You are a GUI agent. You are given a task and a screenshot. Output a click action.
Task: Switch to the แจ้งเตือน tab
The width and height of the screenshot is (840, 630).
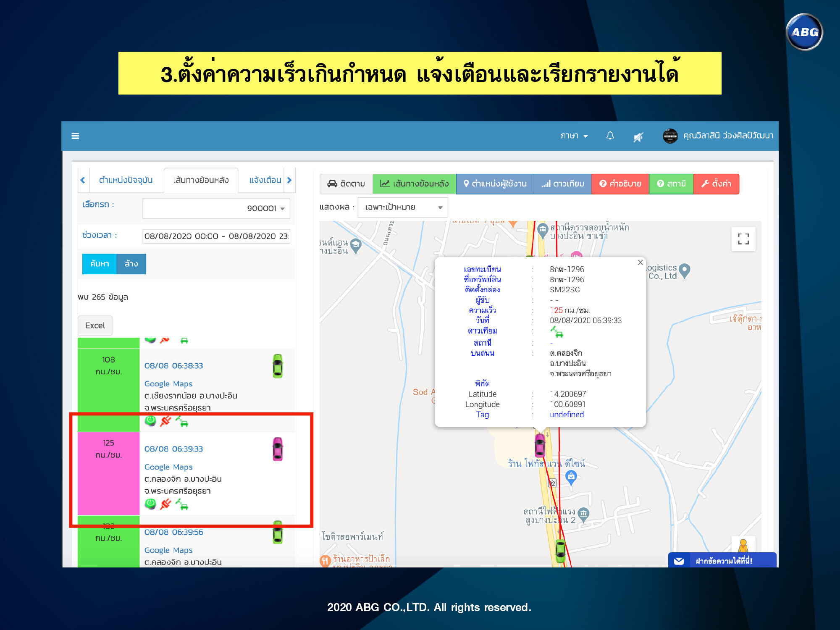point(265,180)
